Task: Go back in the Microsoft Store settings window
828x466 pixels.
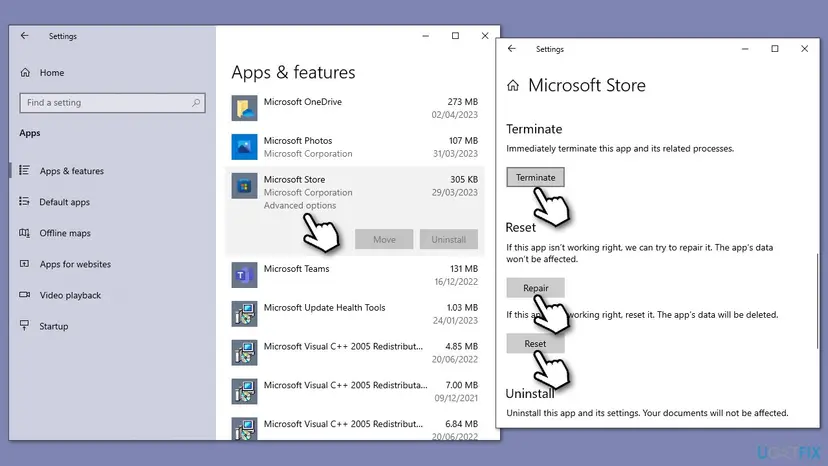Action: pyautogui.click(x=511, y=49)
